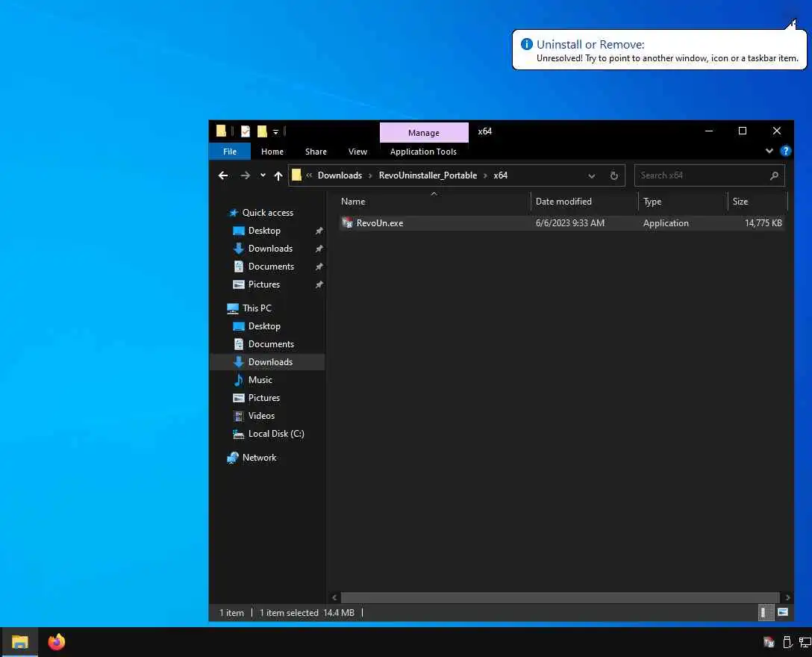Open the Videos folder
Viewport: 812px width, 657px height.
click(261, 416)
